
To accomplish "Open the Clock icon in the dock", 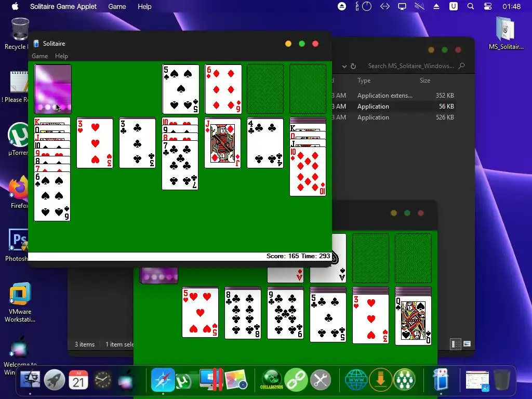I will tap(103, 380).
